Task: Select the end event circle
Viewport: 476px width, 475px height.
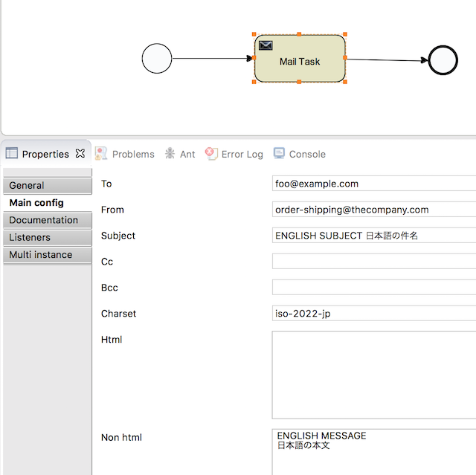Action: coord(443,60)
